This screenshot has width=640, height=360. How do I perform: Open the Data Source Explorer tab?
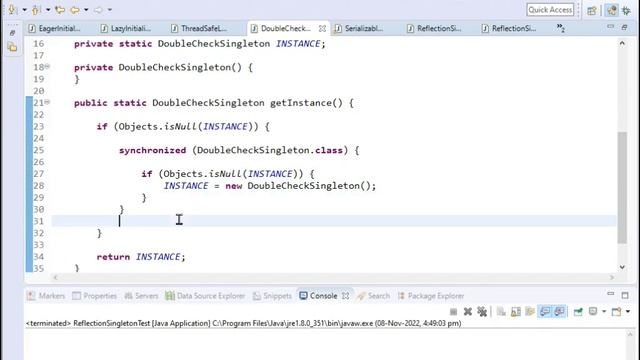[x=205, y=296]
